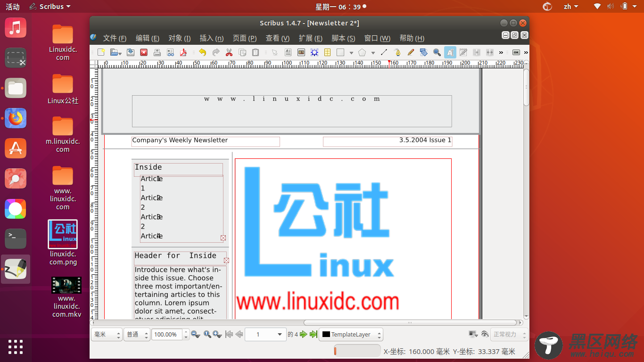The width and height of the screenshot is (644, 362).
Task: Select the Insert Polygon tool
Action: pos(362,52)
